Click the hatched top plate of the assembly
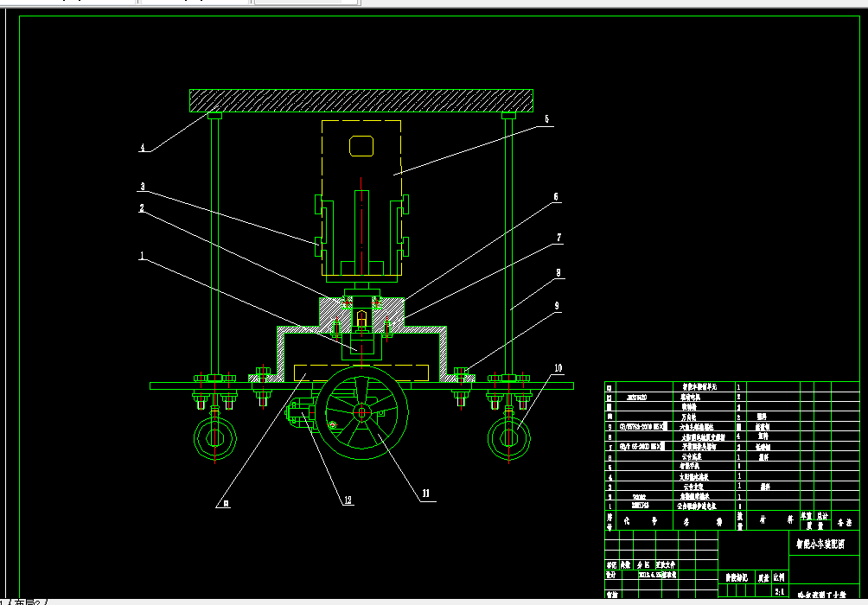The image size is (868, 605). coord(361,101)
